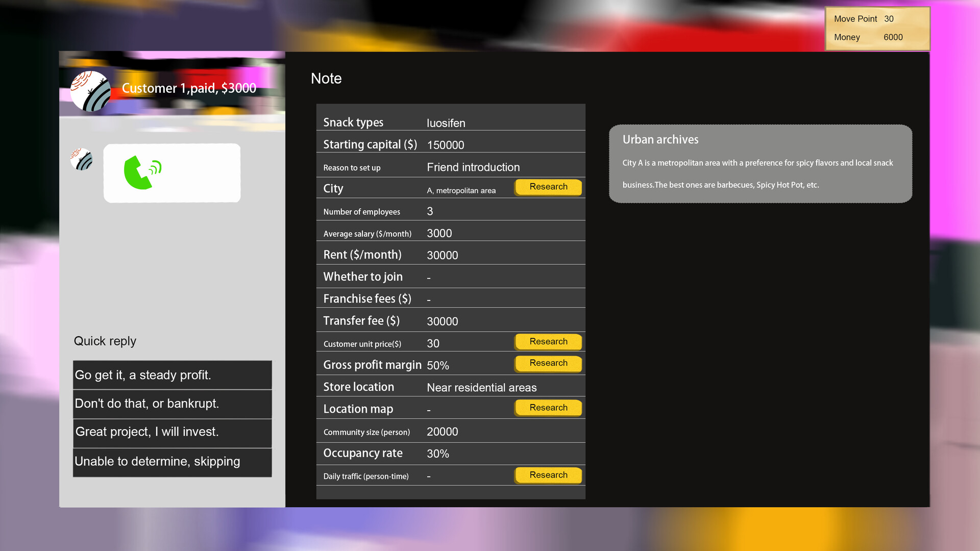Click Research button in the City row
This screenshot has height=551, width=980.
click(x=548, y=187)
